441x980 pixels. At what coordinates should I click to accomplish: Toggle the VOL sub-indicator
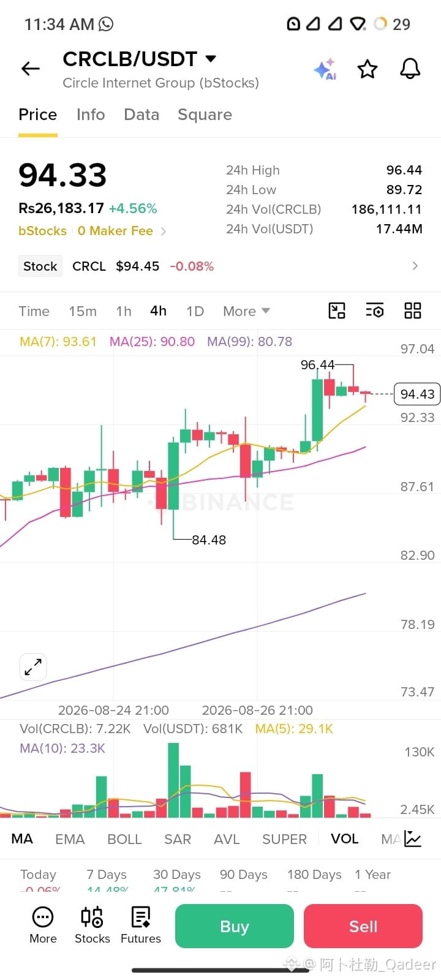point(345,839)
